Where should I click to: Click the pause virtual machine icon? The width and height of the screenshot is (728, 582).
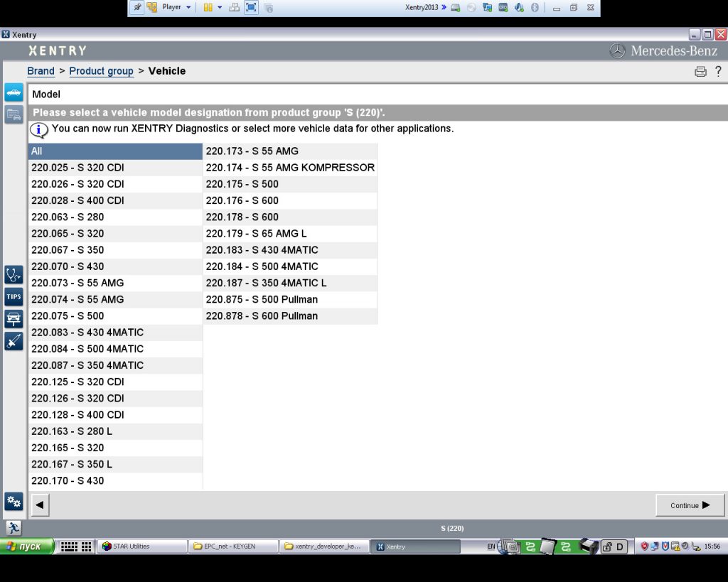tap(208, 7)
